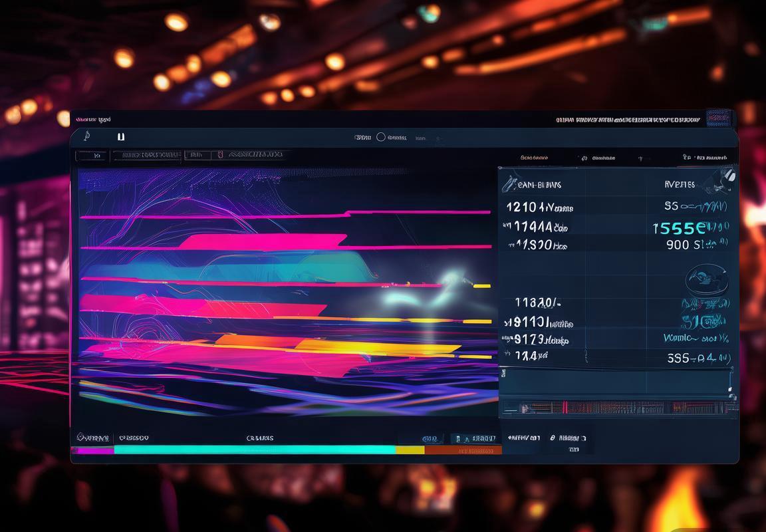
Task: Click the small red icon in the second toolbar
Action: (219, 155)
